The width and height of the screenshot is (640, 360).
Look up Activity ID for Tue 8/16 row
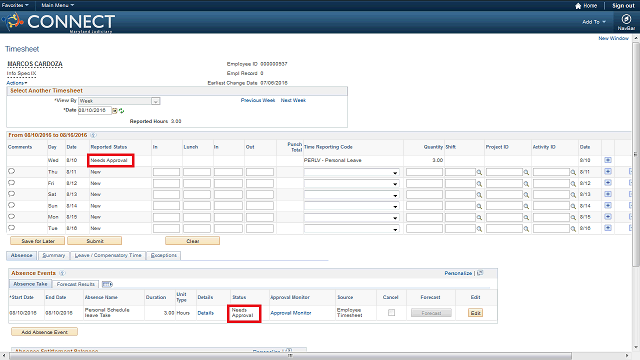point(573,229)
